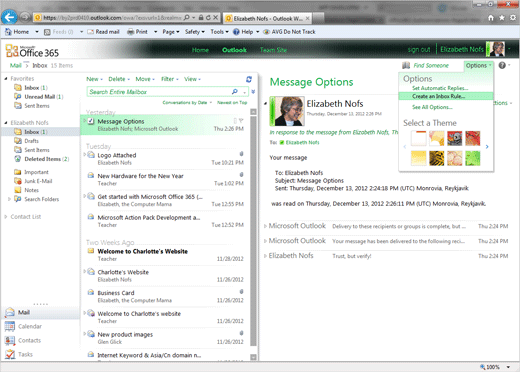Show next themes with right arrow
This screenshot has width=520, height=372.
click(x=487, y=147)
